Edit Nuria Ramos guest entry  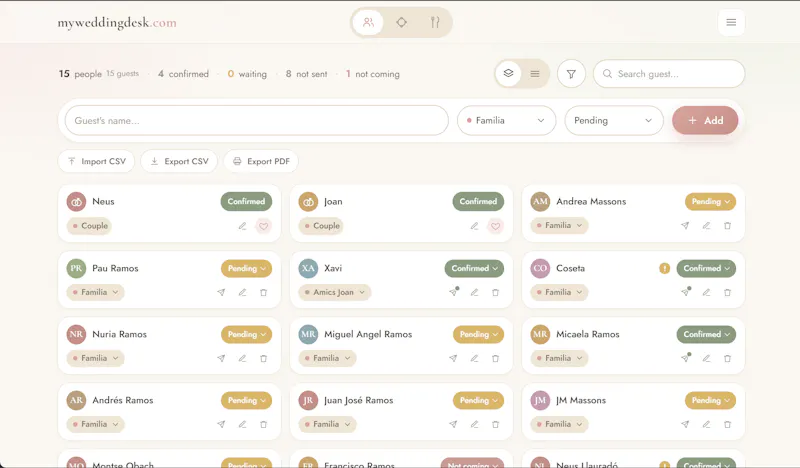(x=242, y=358)
